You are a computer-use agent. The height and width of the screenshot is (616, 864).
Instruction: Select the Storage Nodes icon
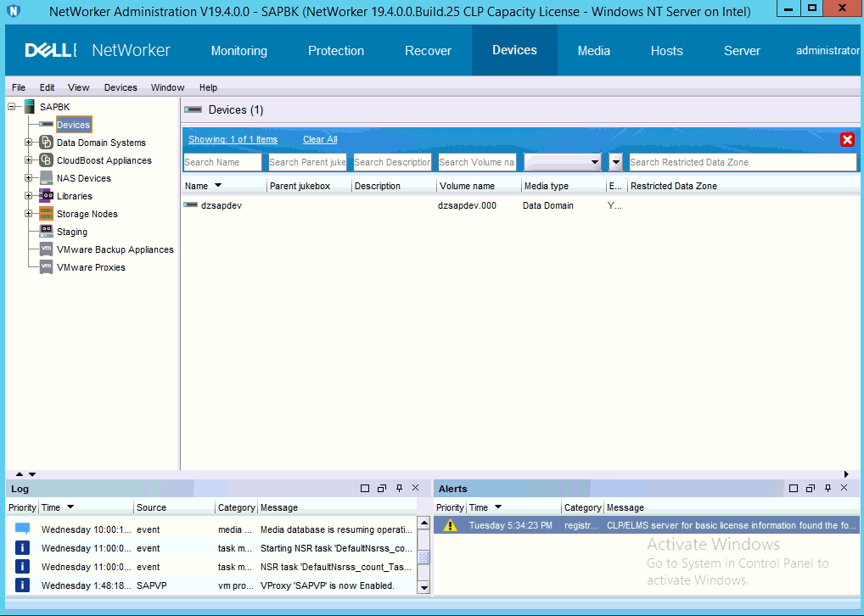47,214
